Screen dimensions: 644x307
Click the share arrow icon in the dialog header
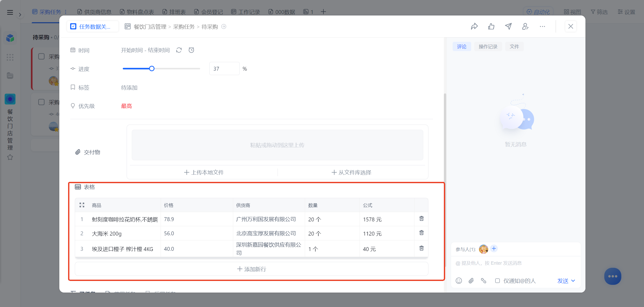474,26
